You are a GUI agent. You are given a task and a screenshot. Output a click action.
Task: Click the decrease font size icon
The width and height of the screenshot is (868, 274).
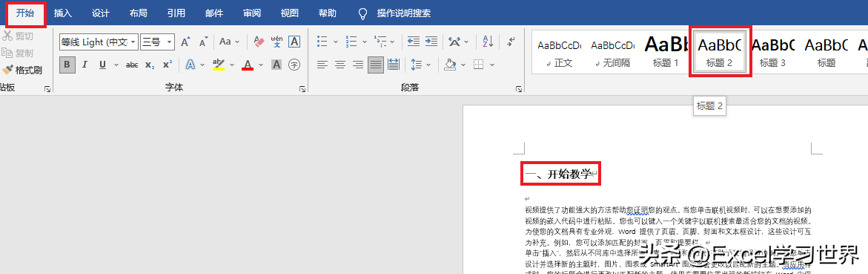click(x=203, y=42)
